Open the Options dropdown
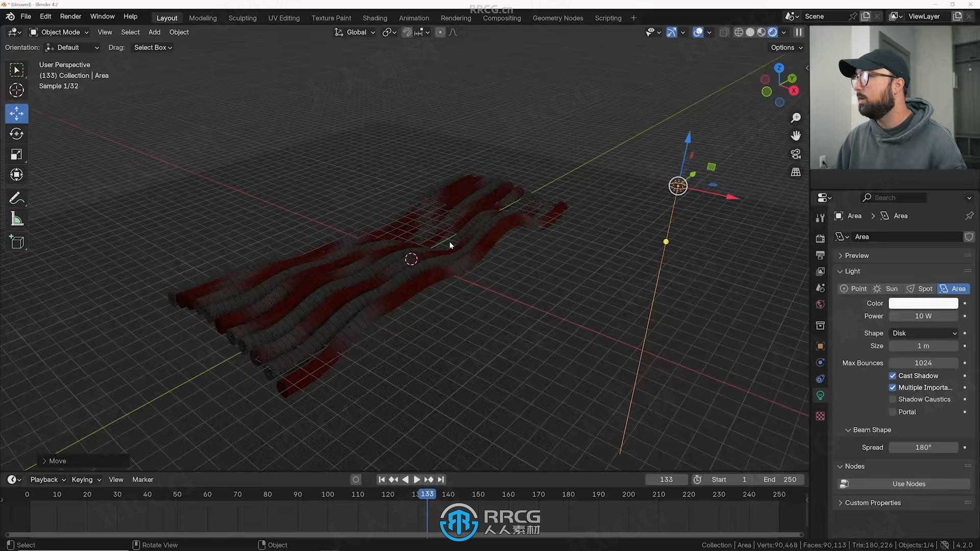This screenshot has height=551, width=980. (787, 47)
